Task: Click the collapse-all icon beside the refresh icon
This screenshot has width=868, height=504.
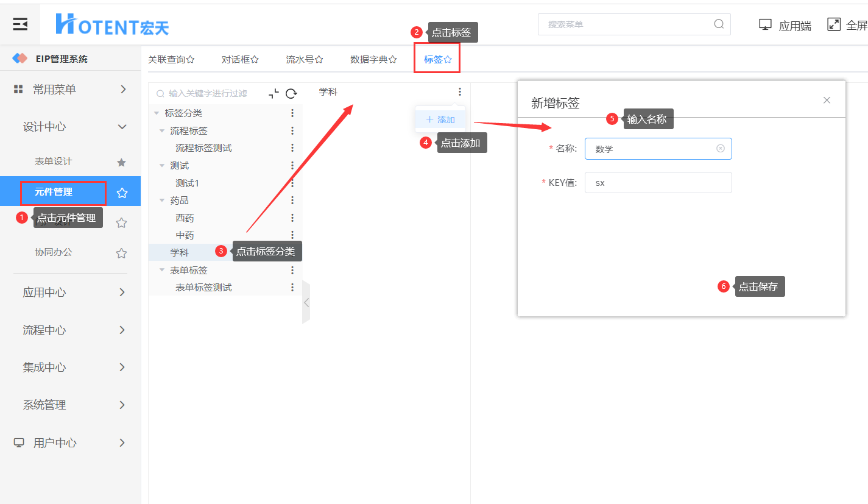Action: point(274,93)
